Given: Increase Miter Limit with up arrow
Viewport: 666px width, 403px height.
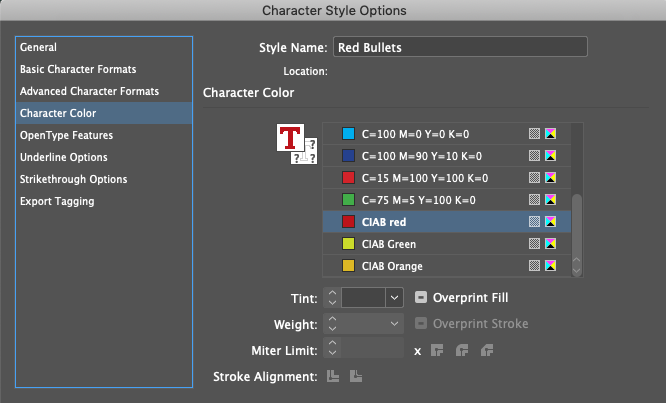Looking at the screenshot, I should coord(332,343).
